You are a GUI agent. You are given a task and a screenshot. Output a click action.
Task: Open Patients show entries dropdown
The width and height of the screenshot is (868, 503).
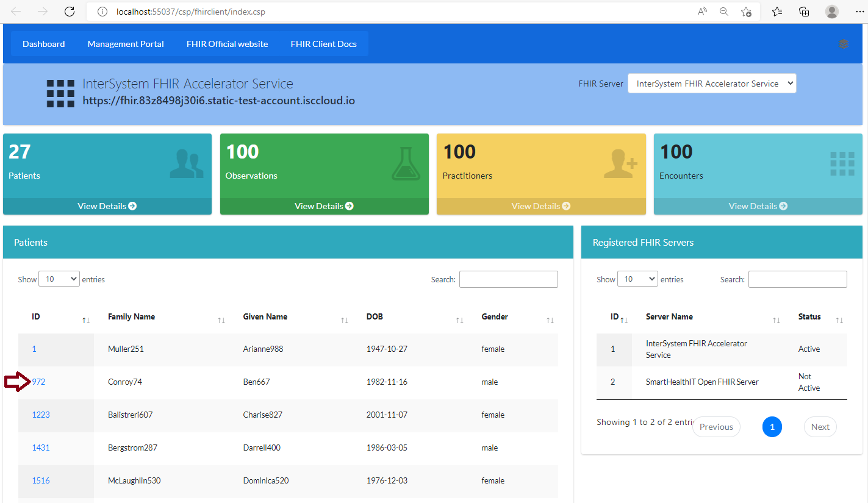(x=59, y=279)
